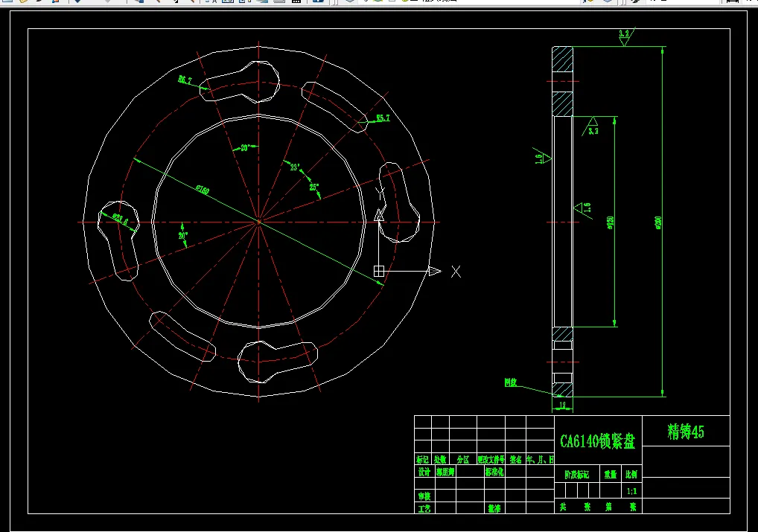Click the R5.7 radius dimension label

(x=383, y=118)
